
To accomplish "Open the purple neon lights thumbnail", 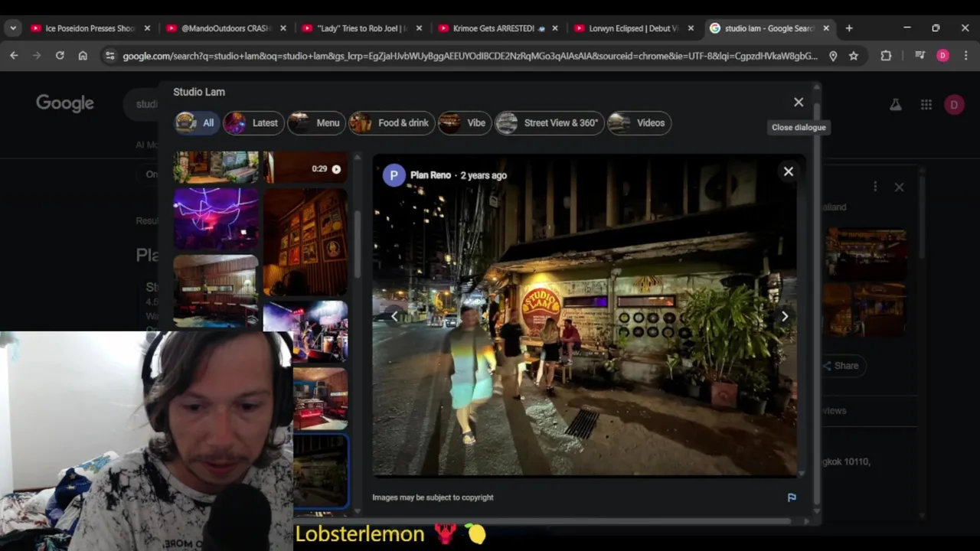I will pyautogui.click(x=216, y=220).
